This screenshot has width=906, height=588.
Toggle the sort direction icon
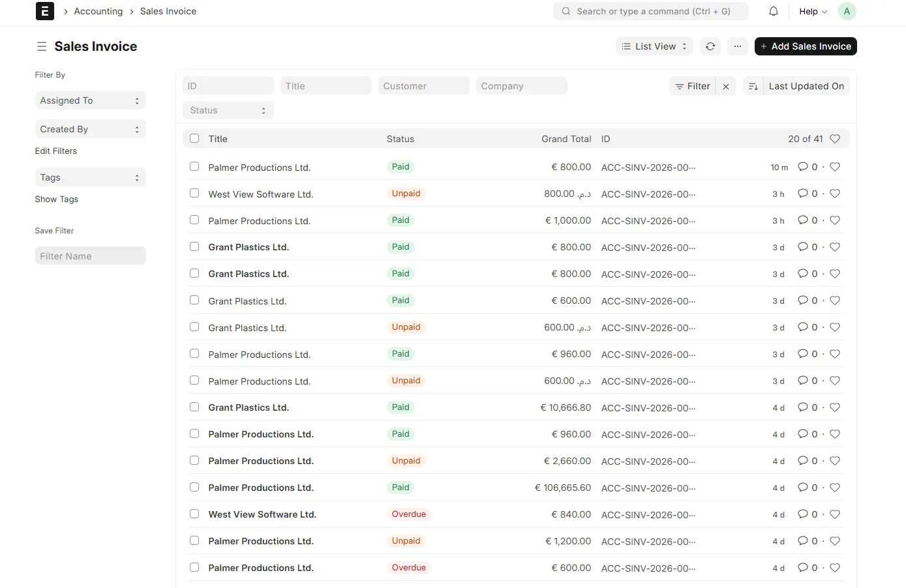click(x=753, y=86)
